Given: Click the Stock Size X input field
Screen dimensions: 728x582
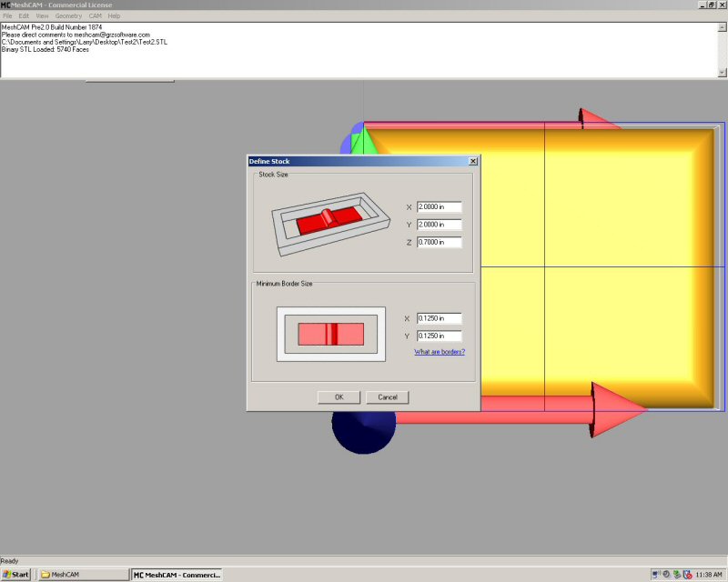Looking at the screenshot, I should [x=439, y=207].
